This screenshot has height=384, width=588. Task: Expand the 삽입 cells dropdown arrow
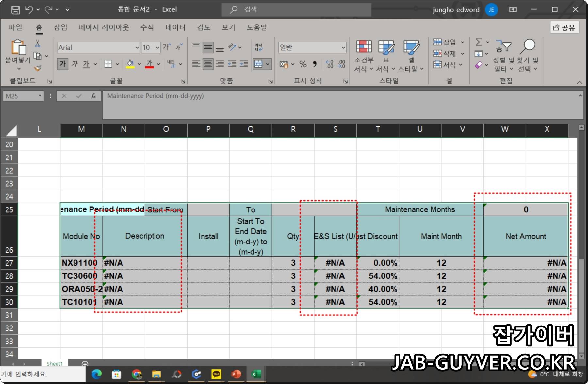[x=462, y=42]
